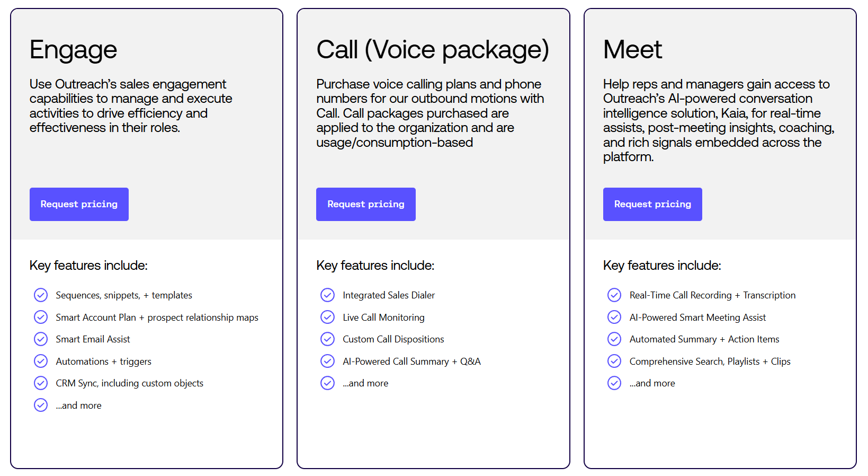Click checkmark icon beside CRM Sync feature
The height and width of the screenshot is (476, 868).
[x=41, y=383]
